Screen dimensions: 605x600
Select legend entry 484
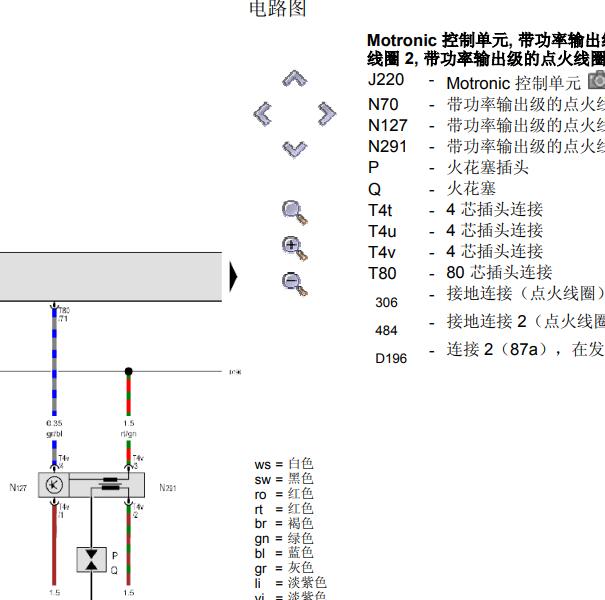click(x=386, y=330)
